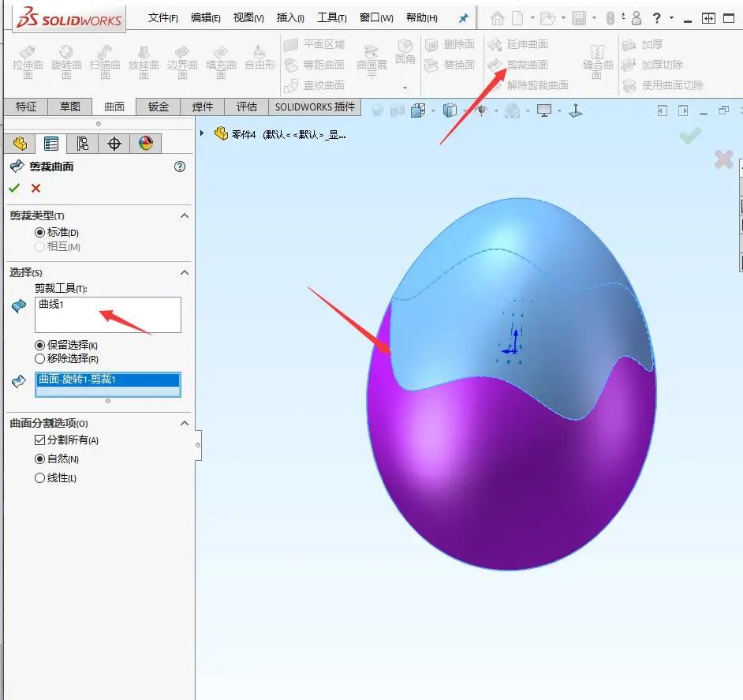Open help via the question mark button
743x700 pixels.
point(179,167)
